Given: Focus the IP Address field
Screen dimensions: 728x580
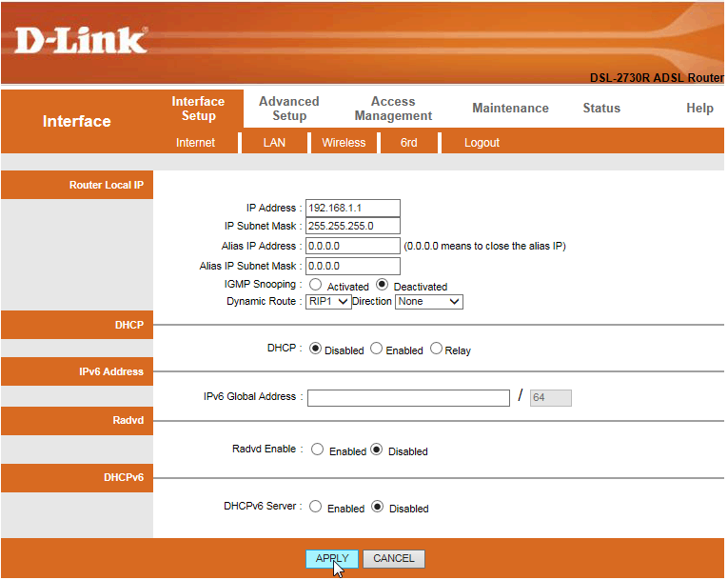Looking at the screenshot, I should pos(353,208).
